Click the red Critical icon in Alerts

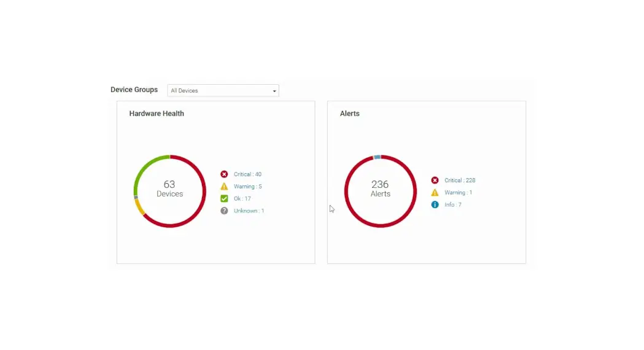click(435, 181)
